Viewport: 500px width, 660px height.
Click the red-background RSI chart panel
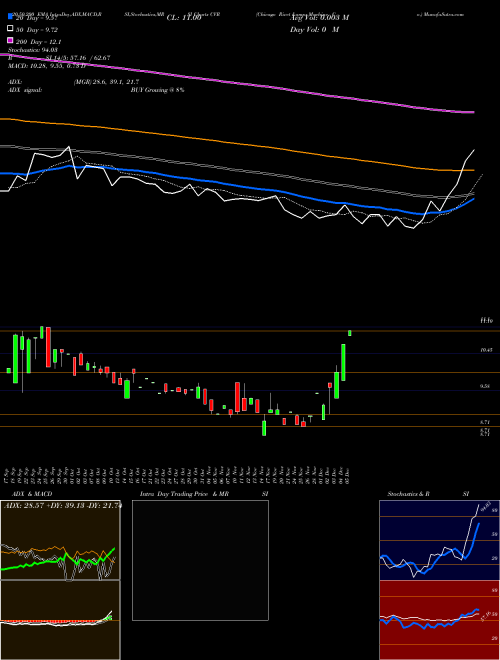439,620
